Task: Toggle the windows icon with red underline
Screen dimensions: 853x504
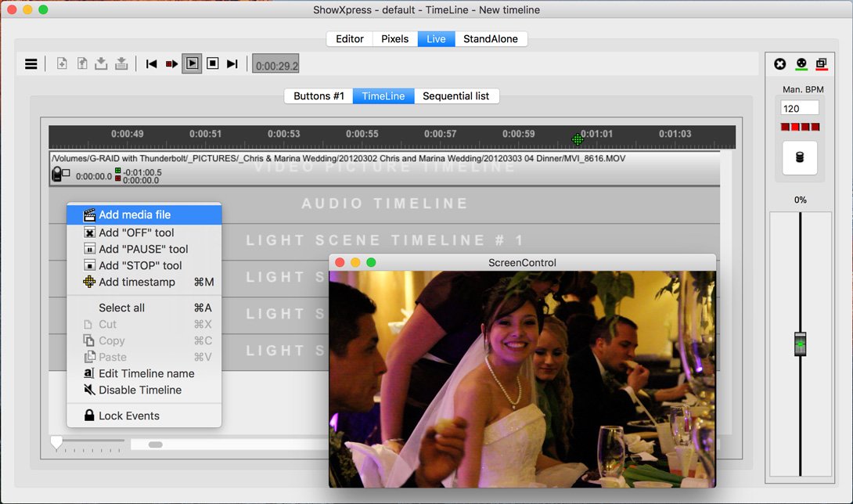Action: (821, 64)
